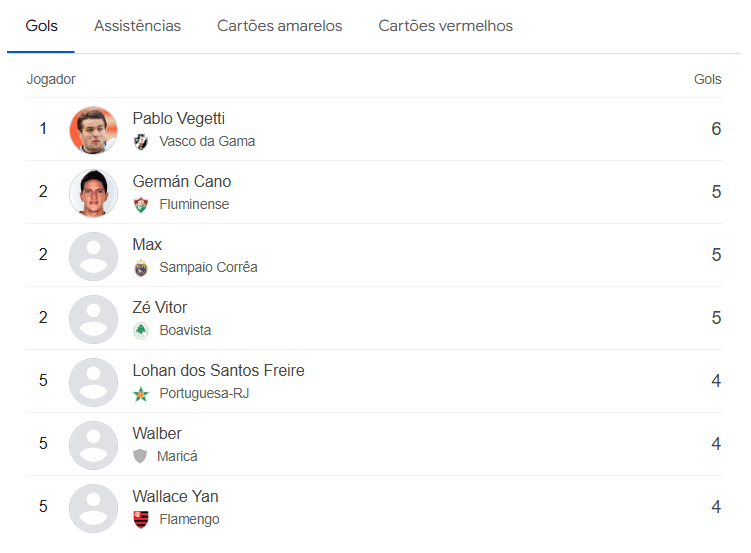This screenshot has height=553, width=751.
Task: Click the Flamengo club crest icon
Action: point(141,519)
